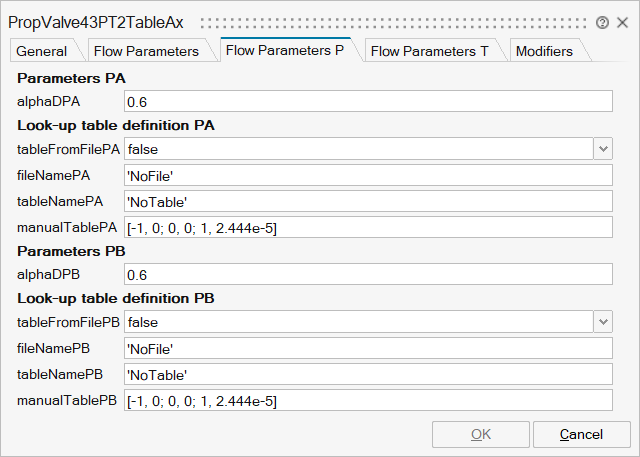
Task: Expand the tableFromFilePB dropdown arrow
Action: coord(602,322)
